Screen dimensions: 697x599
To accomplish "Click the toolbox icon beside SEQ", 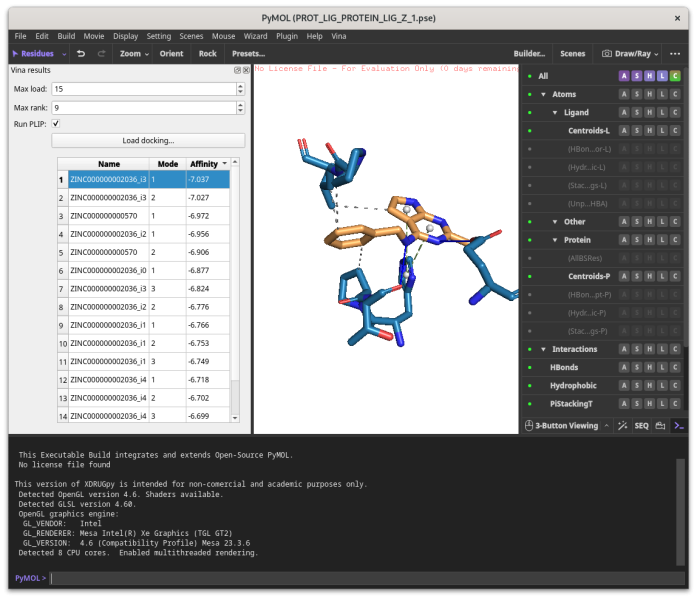I will click(x=660, y=426).
